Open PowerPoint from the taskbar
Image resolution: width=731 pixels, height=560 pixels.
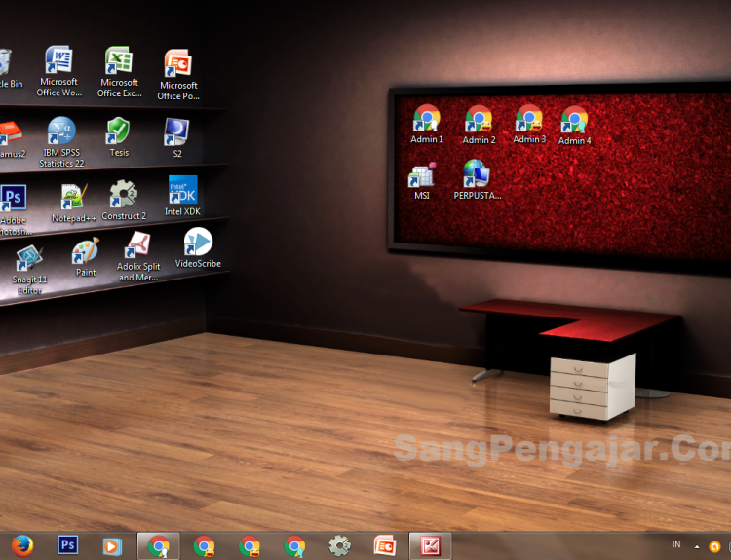[385, 545]
